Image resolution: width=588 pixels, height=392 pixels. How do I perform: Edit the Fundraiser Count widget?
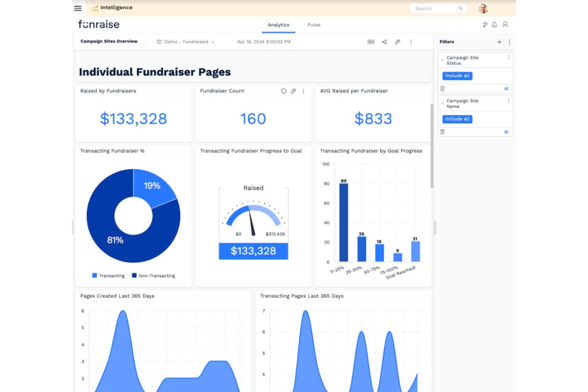(294, 91)
